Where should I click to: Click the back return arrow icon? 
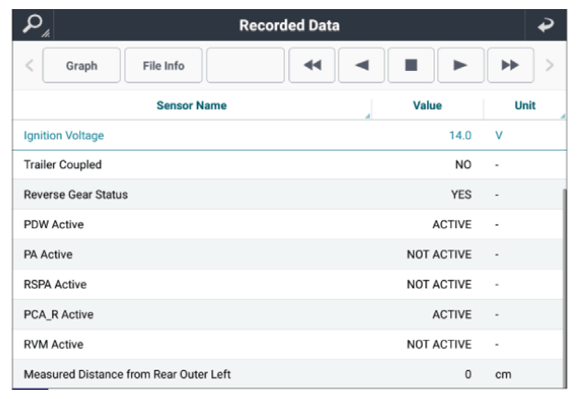pos(545,25)
